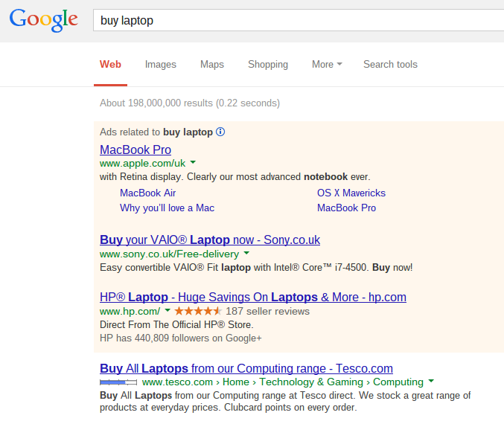Click www.tesco.com in the breadcrumb URL
The height and width of the screenshot is (424, 504).
click(x=177, y=382)
